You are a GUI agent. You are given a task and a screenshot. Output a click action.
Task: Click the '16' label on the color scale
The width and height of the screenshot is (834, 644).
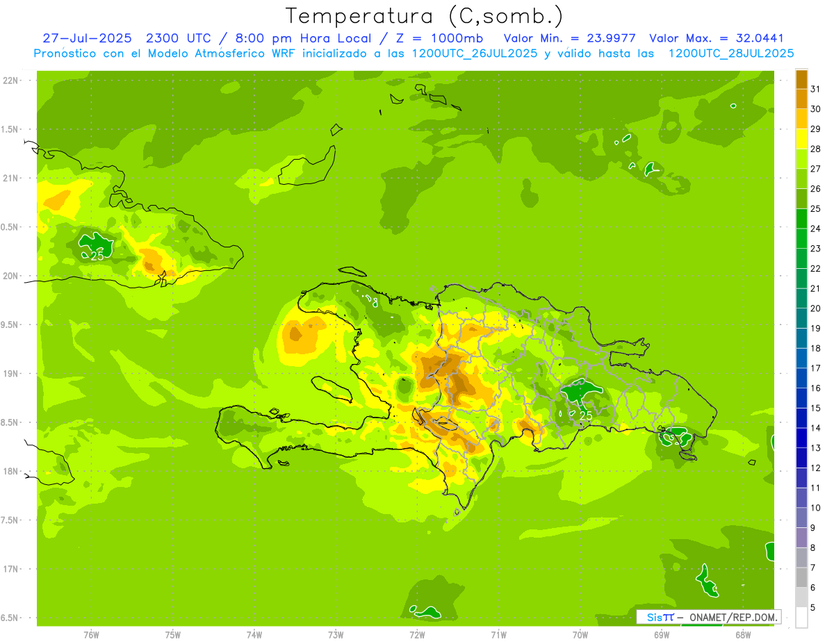(816, 388)
